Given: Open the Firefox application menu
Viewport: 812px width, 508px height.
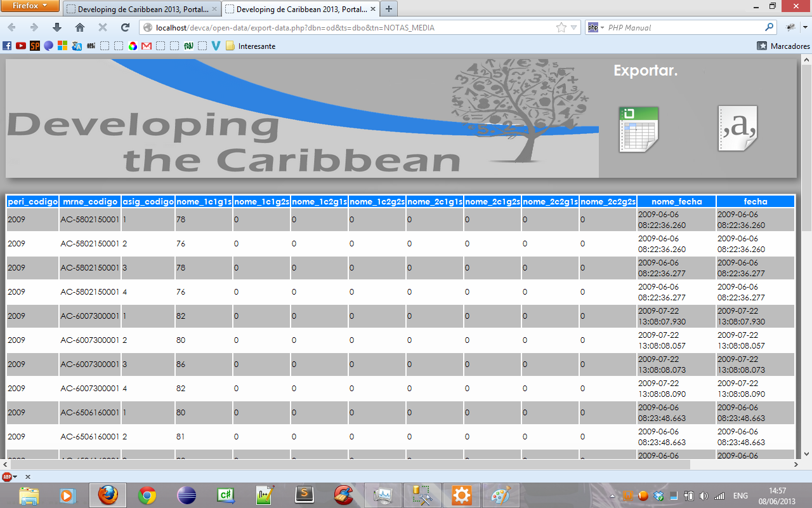Looking at the screenshot, I should click(x=30, y=6).
